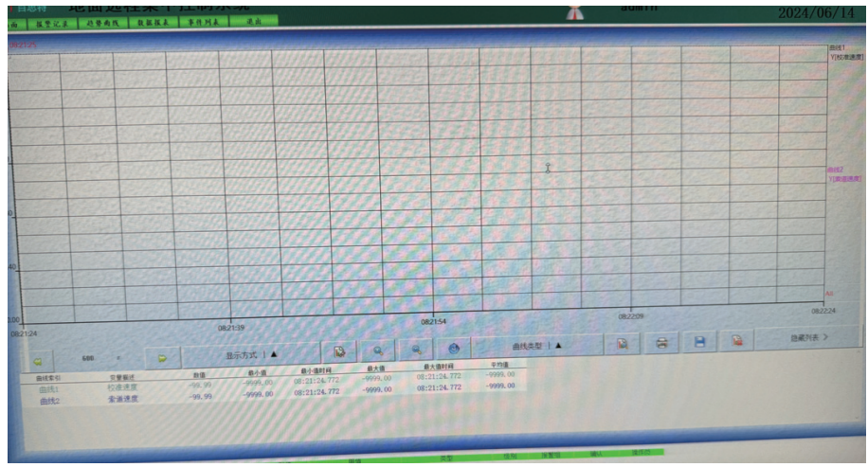Click the 08:21:54 time axis label
This screenshot has height=467, width=868.
(433, 322)
